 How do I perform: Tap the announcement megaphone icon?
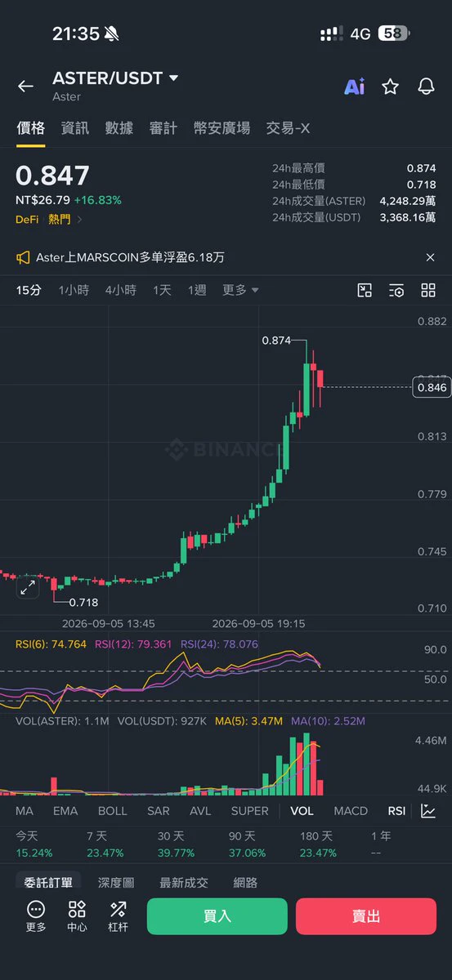(x=23, y=257)
